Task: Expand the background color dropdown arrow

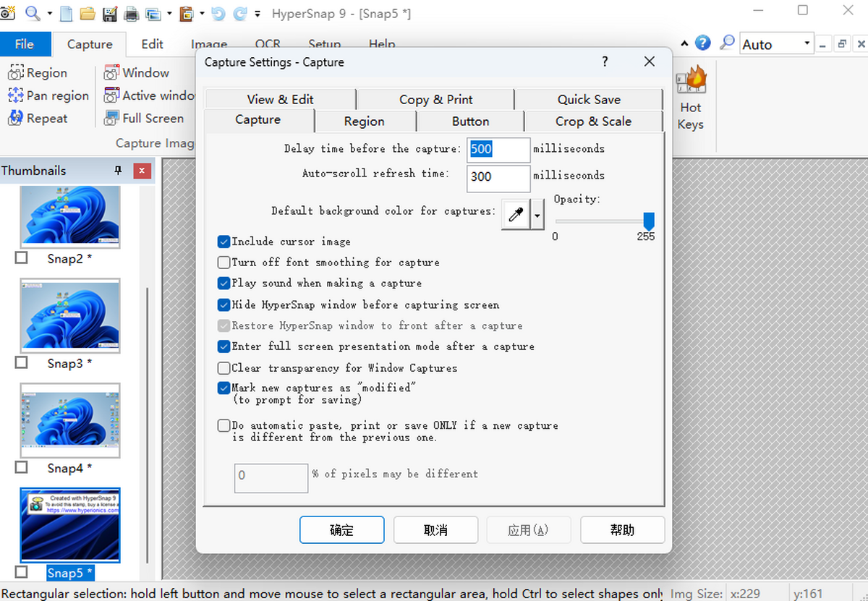Action: [x=537, y=215]
